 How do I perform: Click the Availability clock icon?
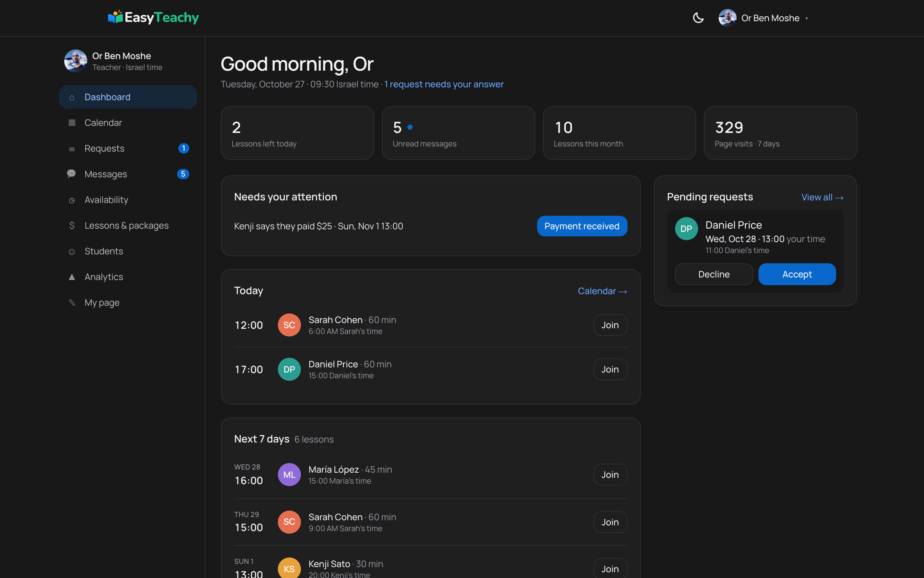coord(72,200)
